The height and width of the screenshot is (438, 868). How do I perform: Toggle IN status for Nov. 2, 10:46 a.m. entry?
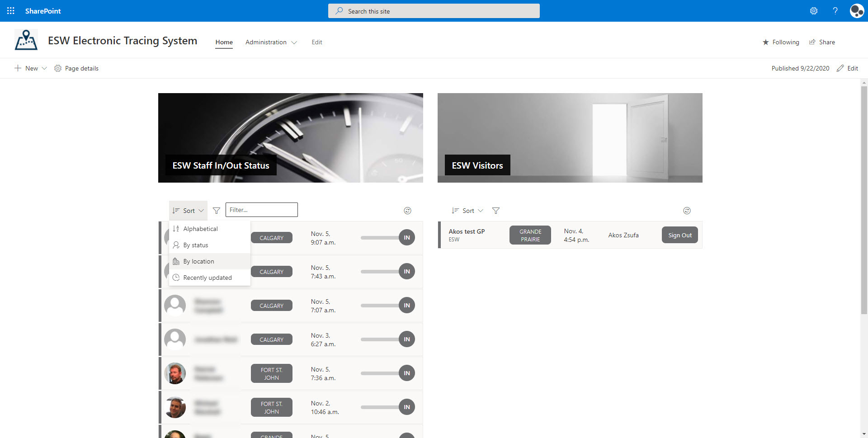406,407
